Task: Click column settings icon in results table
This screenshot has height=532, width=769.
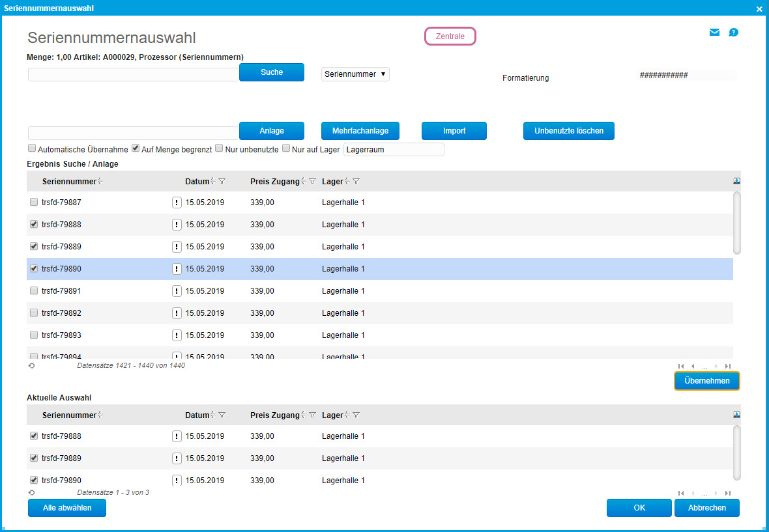Action: coord(736,182)
